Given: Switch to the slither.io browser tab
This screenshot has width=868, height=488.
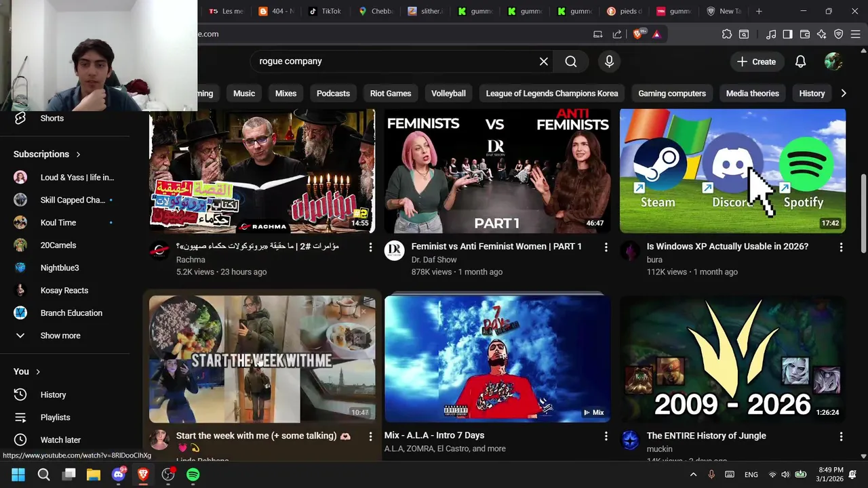Looking at the screenshot, I should tap(426, 11).
